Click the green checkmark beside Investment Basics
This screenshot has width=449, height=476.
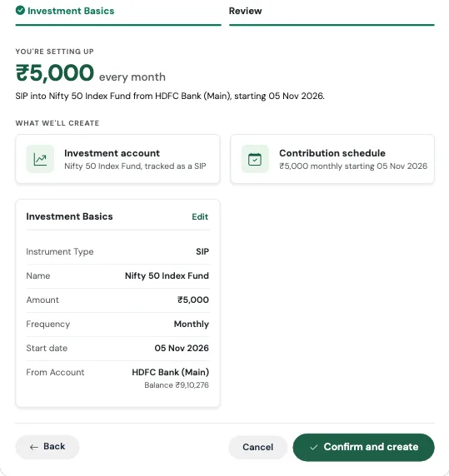(x=20, y=11)
